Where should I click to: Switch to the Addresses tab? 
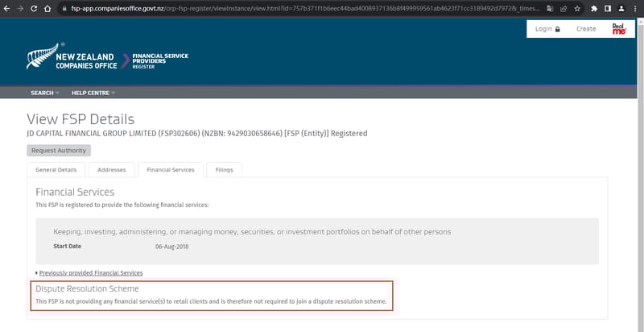(112, 170)
